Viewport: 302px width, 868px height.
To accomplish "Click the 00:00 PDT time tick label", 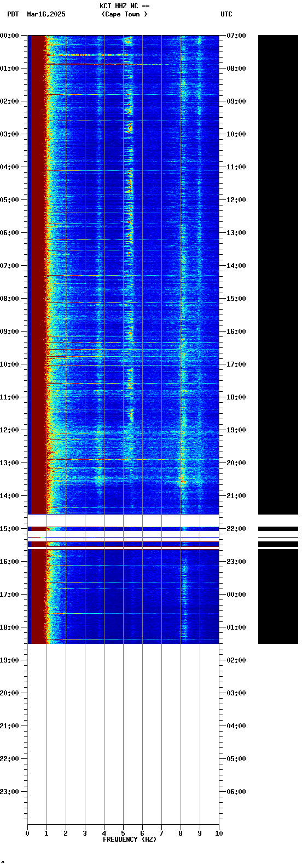I will click(x=9, y=36).
